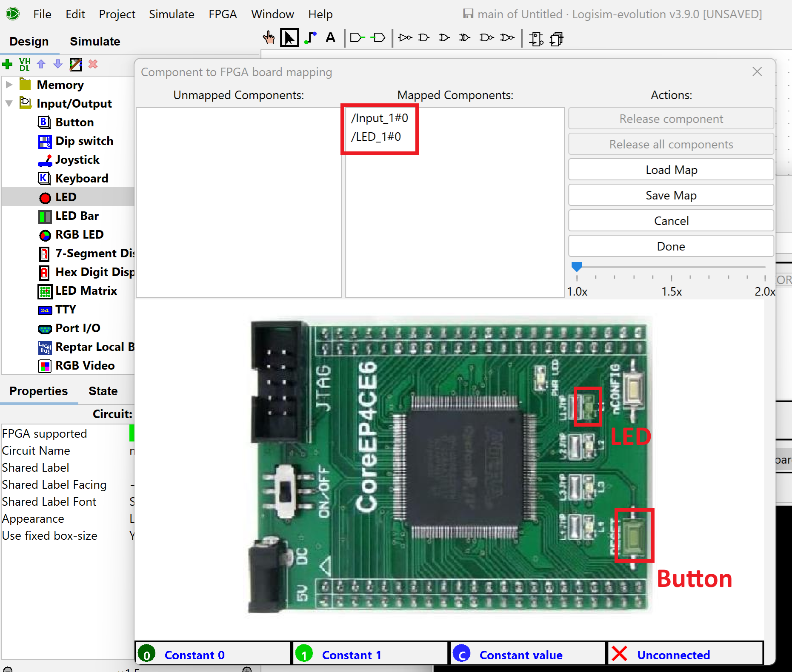Expand the Memory library folder
The image size is (792, 672).
pos(9,85)
